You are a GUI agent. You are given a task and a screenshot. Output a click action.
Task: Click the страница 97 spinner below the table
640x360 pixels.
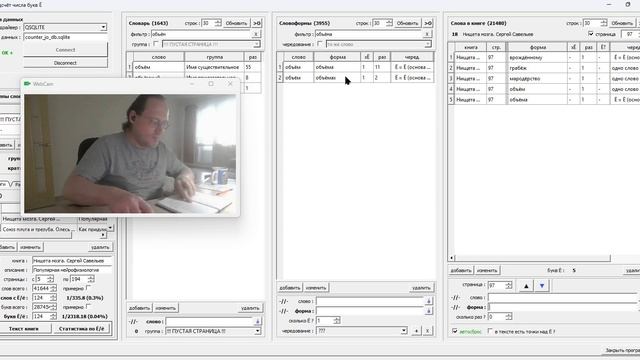(x=500, y=285)
